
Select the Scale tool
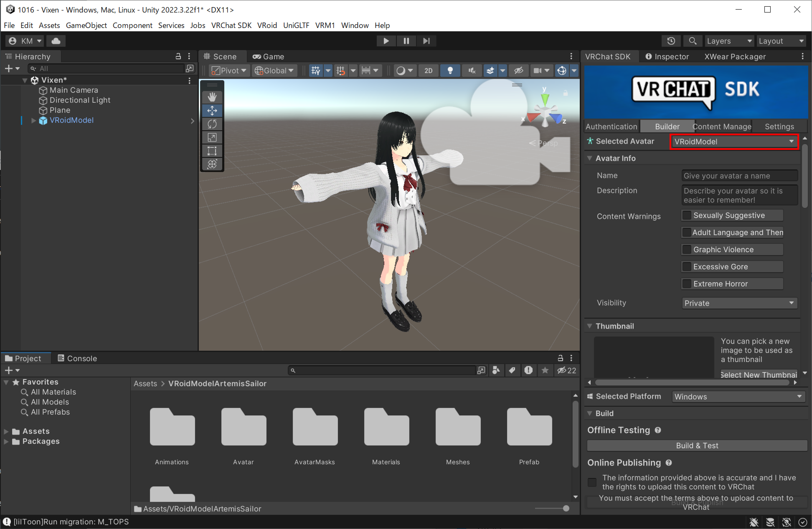212,137
